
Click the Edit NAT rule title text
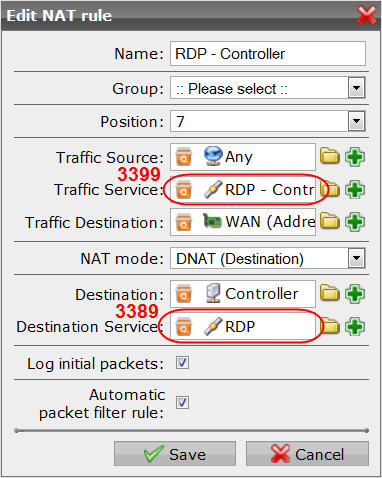(x=59, y=16)
